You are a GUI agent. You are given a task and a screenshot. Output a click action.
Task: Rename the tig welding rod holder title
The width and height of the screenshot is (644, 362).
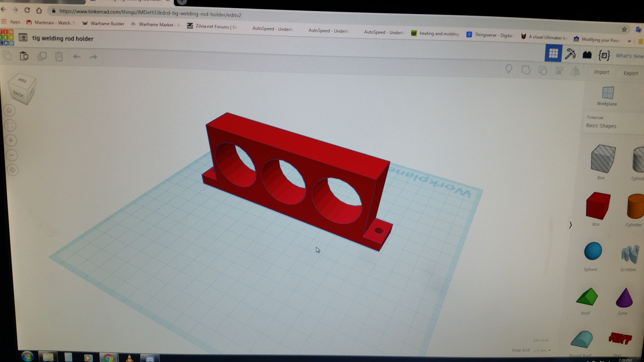(63, 39)
